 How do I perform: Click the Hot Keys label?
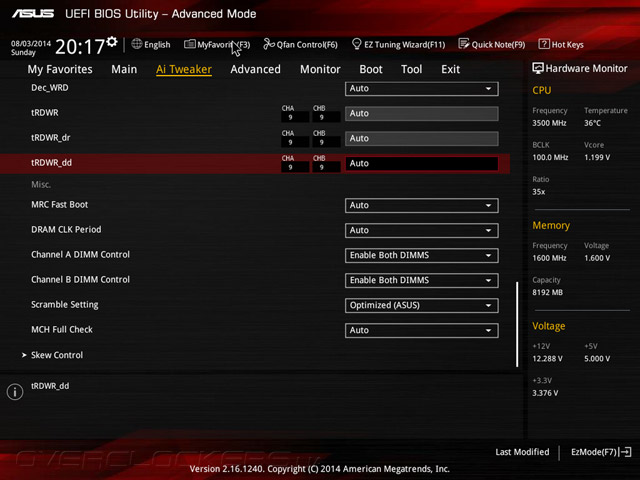[x=568, y=44]
